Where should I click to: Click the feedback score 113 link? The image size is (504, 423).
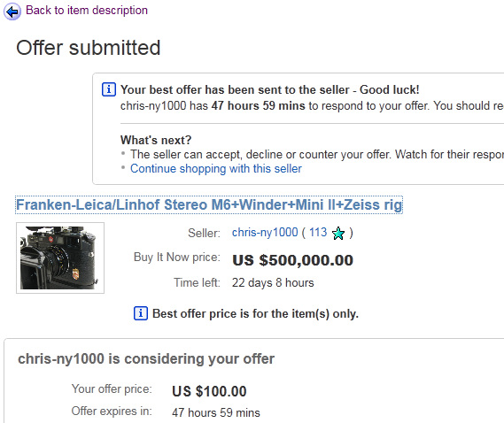(318, 232)
